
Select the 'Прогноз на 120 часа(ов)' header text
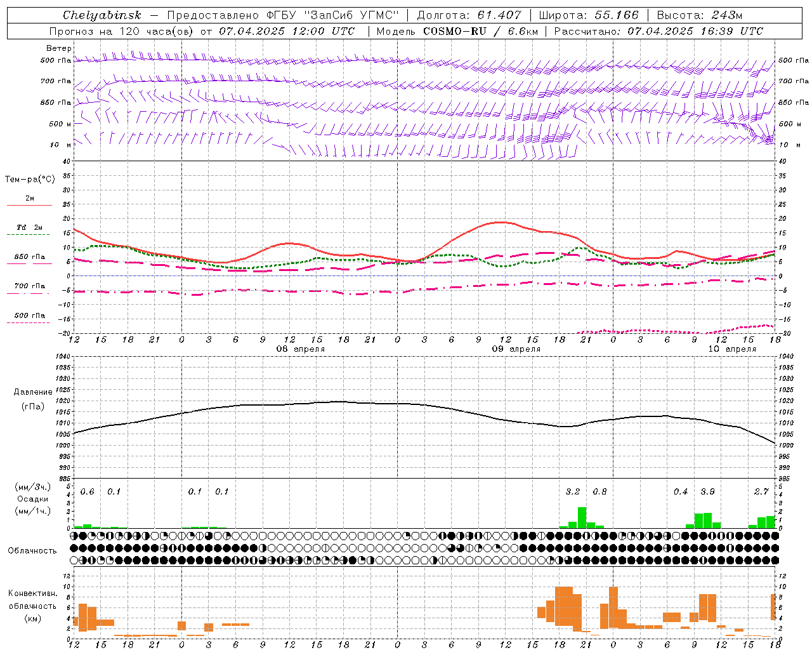tap(122, 31)
